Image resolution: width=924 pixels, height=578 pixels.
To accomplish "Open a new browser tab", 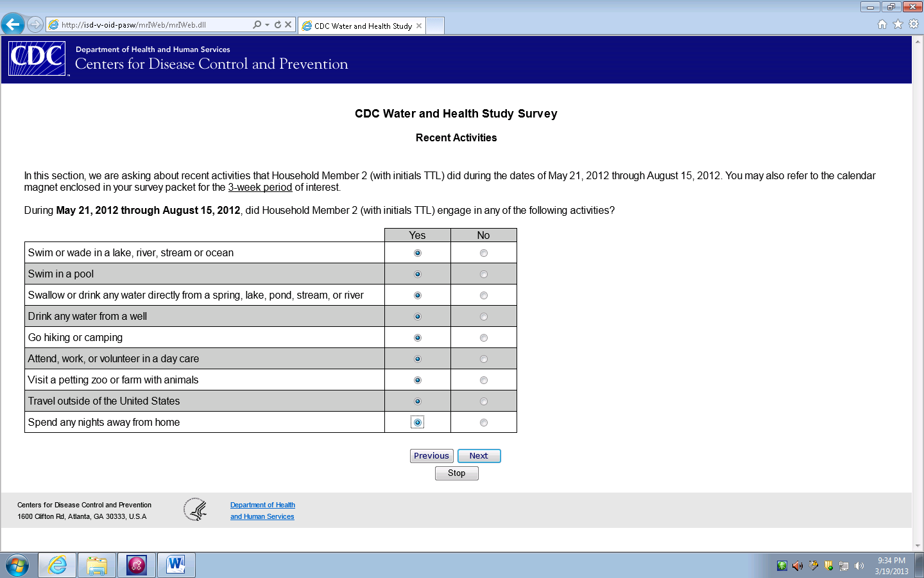I will tap(435, 26).
